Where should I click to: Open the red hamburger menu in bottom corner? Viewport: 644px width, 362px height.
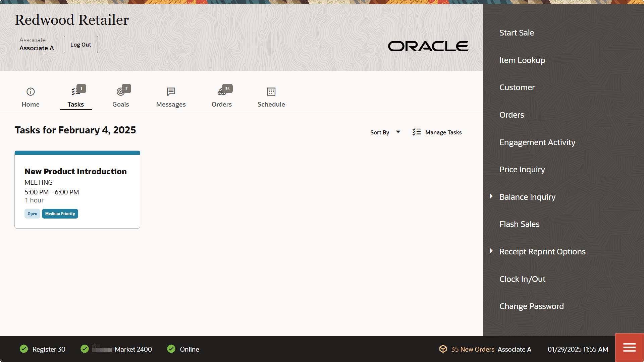click(x=629, y=348)
